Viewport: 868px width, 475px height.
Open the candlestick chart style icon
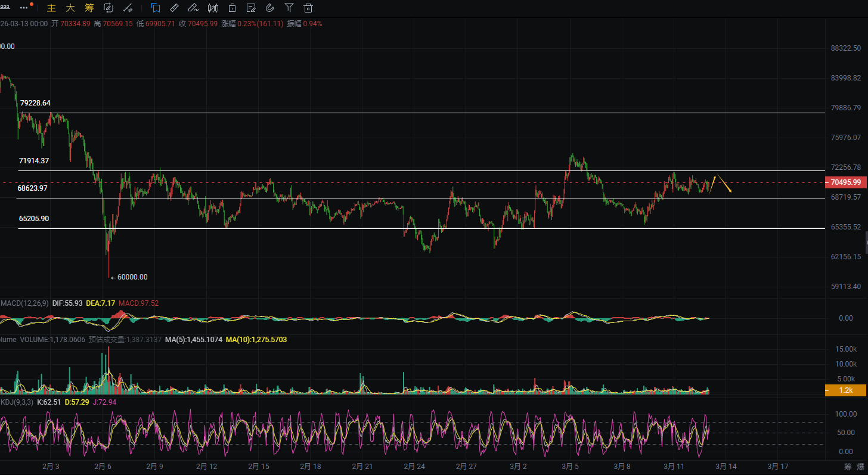point(213,8)
